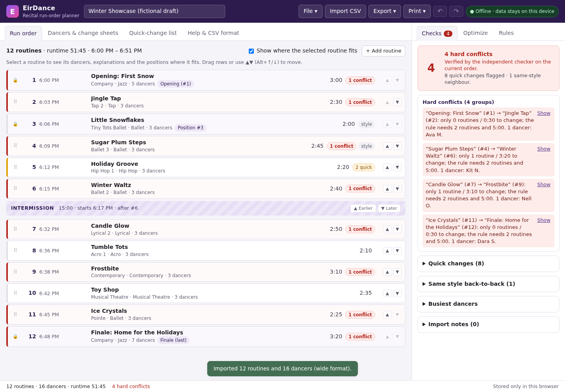Expand the Busiest dancers section
565x392 pixels.
pyautogui.click(x=488, y=304)
